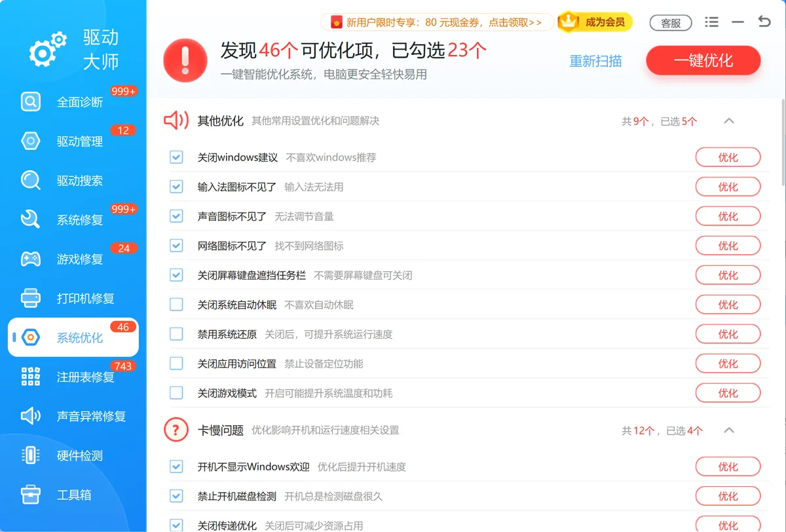Click the red exclamation alert icon
786x532 pixels.
pyautogui.click(x=185, y=60)
